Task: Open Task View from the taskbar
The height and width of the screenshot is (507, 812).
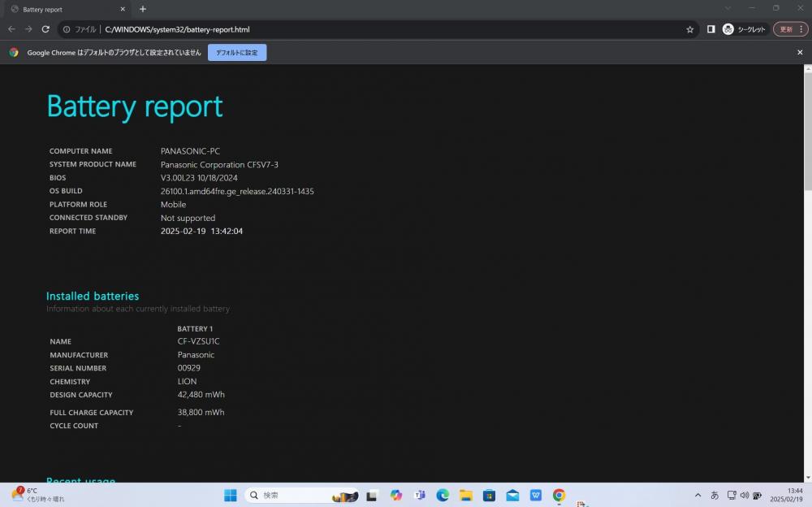Action: coord(372,496)
